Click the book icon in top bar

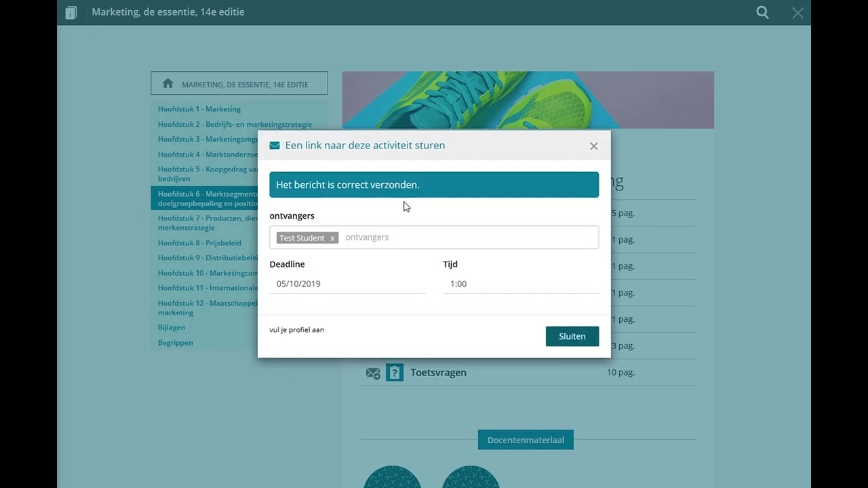[71, 12]
